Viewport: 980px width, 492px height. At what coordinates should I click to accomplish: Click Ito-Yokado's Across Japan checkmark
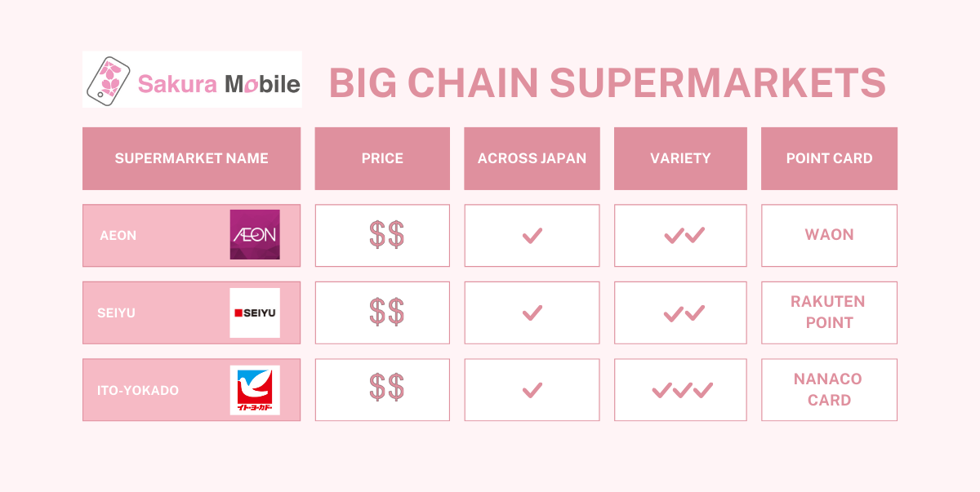[532, 390]
